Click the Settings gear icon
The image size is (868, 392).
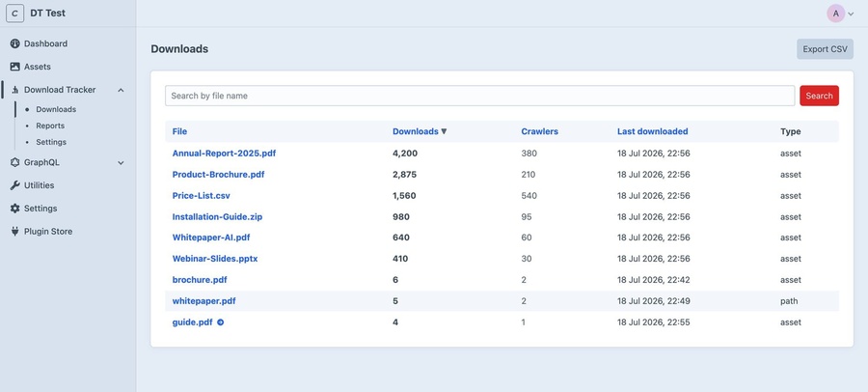pyautogui.click(x=14, y=209)
